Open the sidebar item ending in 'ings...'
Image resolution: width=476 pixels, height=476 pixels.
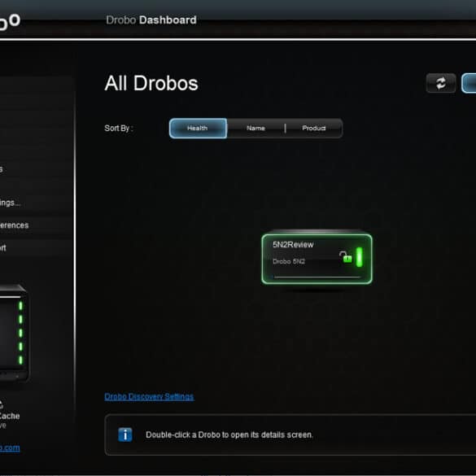click(10, 203)
